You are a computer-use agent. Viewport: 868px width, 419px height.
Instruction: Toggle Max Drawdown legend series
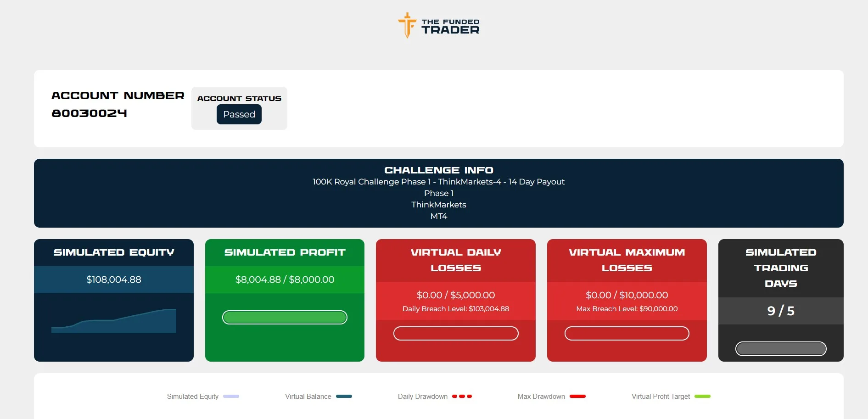tap(541, 397)
